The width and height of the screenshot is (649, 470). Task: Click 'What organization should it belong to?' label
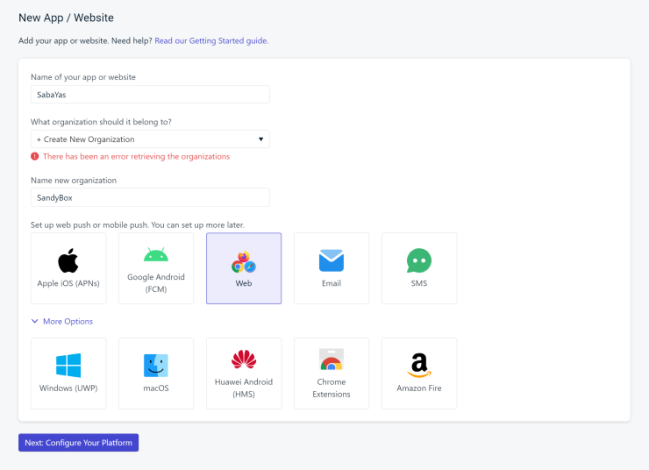101,122
